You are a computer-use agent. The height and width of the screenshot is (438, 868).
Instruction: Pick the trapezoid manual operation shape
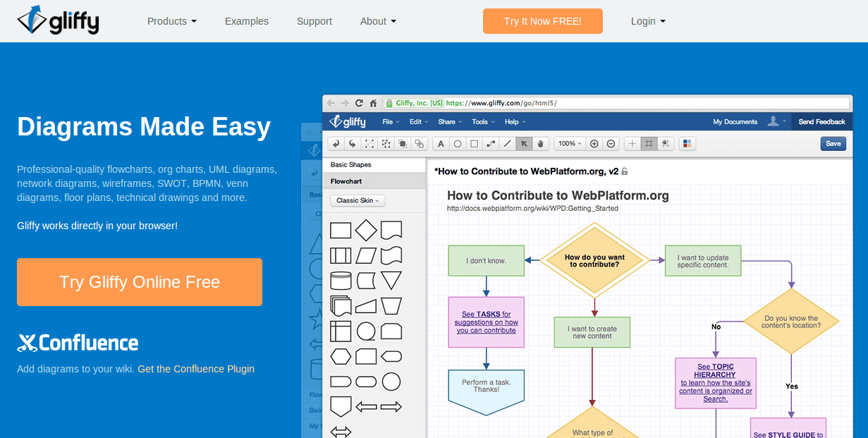pyautogui.click(x=391, y=305)
